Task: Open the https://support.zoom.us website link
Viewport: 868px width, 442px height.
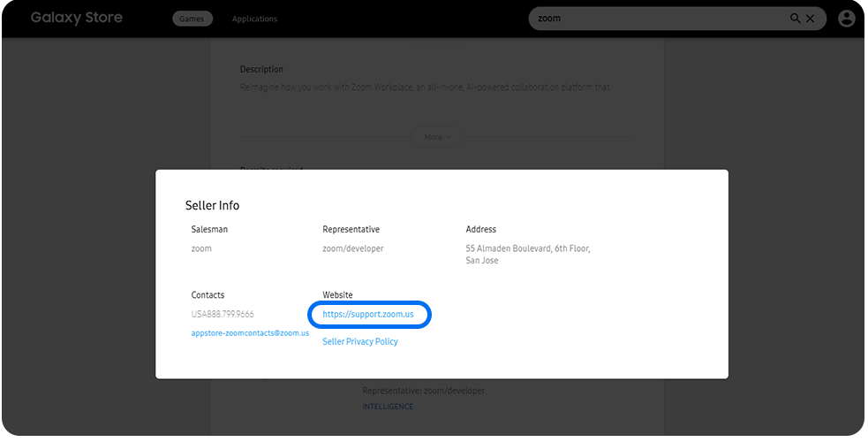Action: click(368, 314)
